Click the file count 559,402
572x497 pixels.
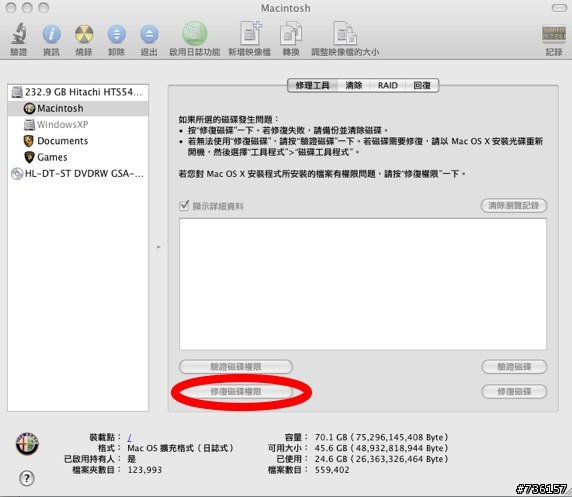[332, 470]
